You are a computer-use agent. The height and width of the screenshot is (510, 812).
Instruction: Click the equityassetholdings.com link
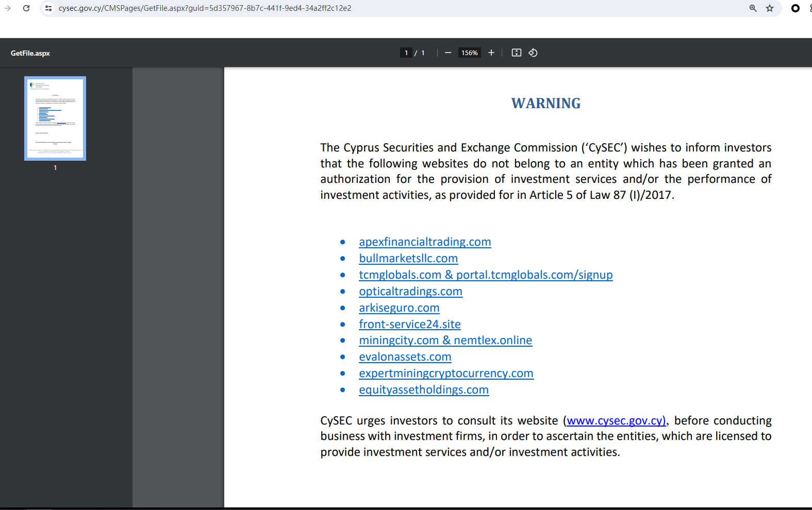pyautogui.click(x=424, y=390)
